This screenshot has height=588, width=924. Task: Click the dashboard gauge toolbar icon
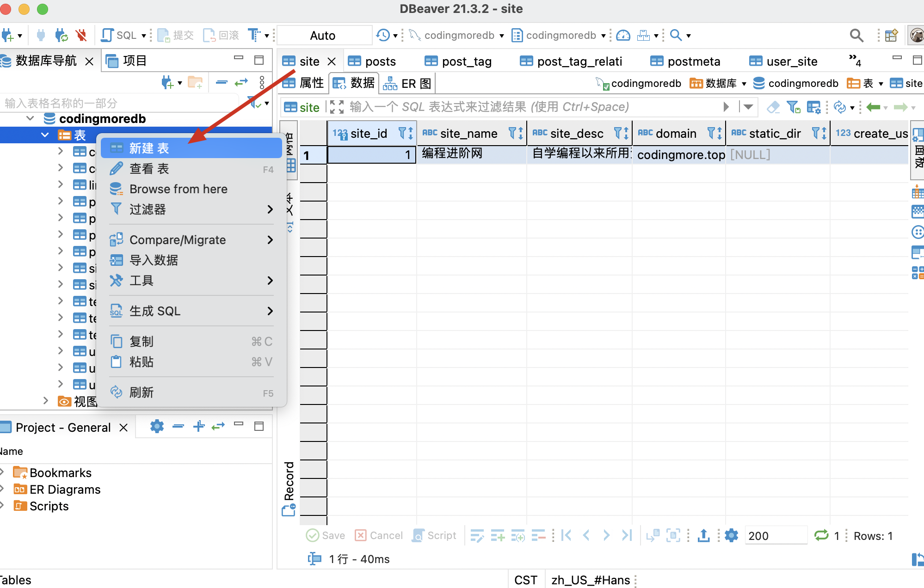click(623, 35)
